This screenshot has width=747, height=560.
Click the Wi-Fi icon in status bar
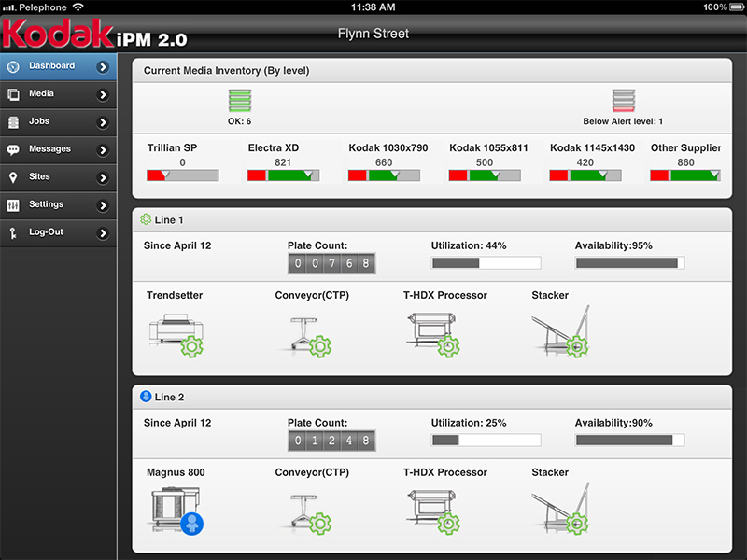78,7
